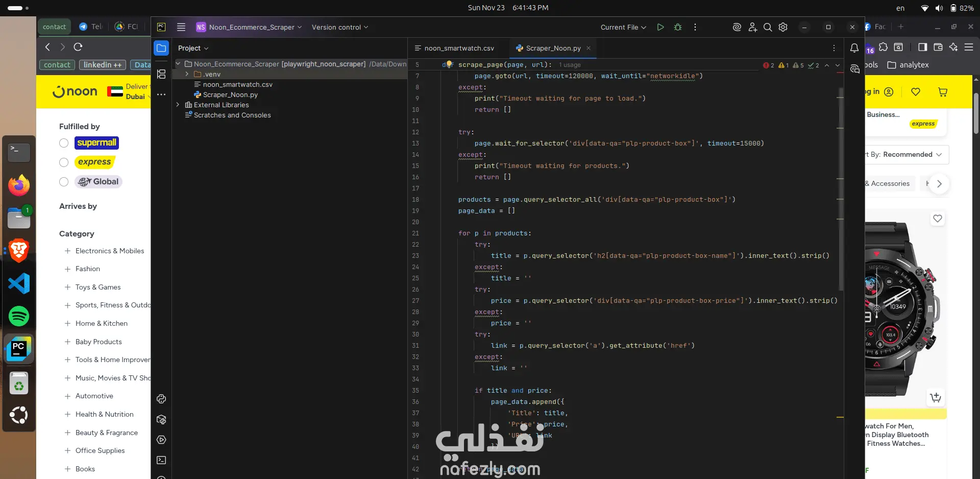This screenshot has width=980, height=479.
Task: Open Brave Leo AI sparkle icon
Action: click(x=953, y=47)
